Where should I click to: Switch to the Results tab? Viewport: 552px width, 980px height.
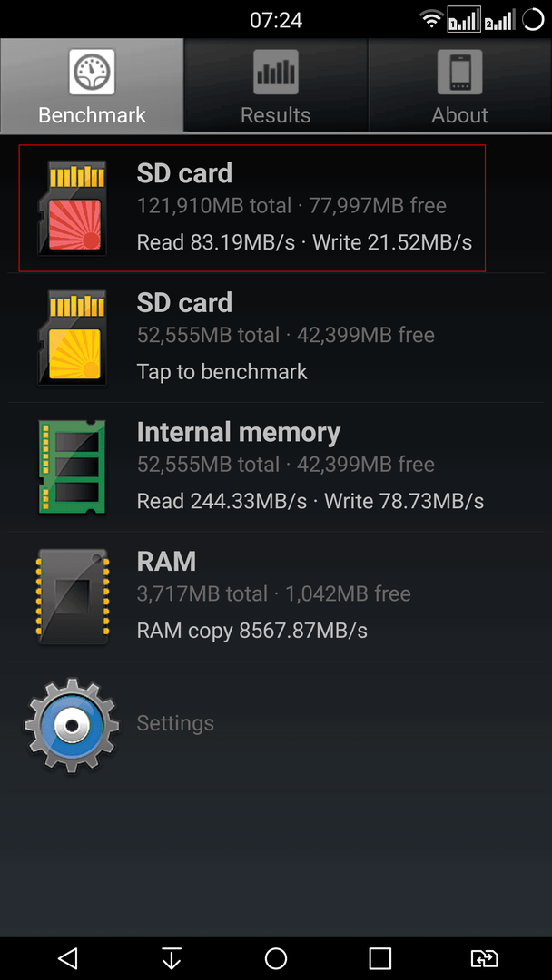click(276, 85)
